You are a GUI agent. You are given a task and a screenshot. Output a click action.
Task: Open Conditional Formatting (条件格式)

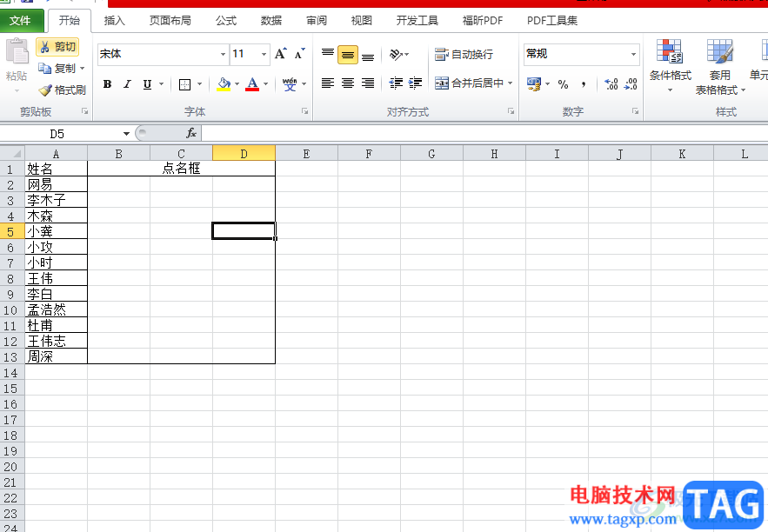670,66
